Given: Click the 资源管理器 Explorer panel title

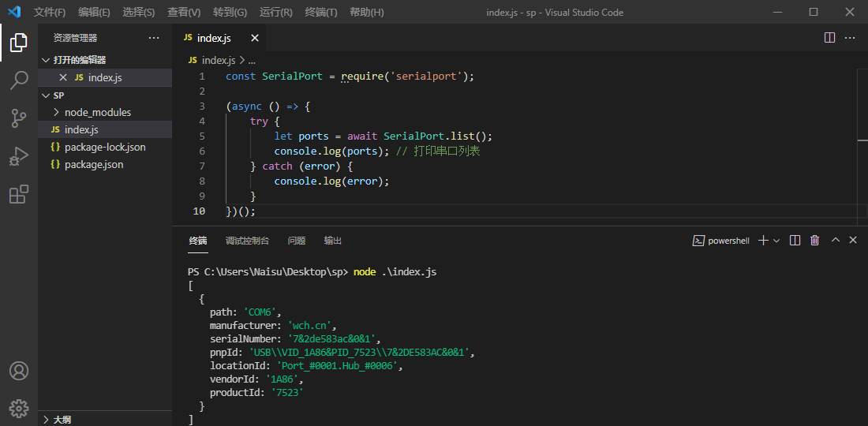Looking at the screenshot, I should 75,38.
